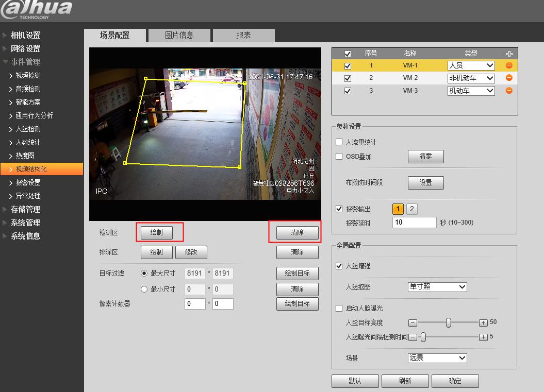Open the type dropdown for VM-1
The image size is (544, 392).
click(471, 65)
